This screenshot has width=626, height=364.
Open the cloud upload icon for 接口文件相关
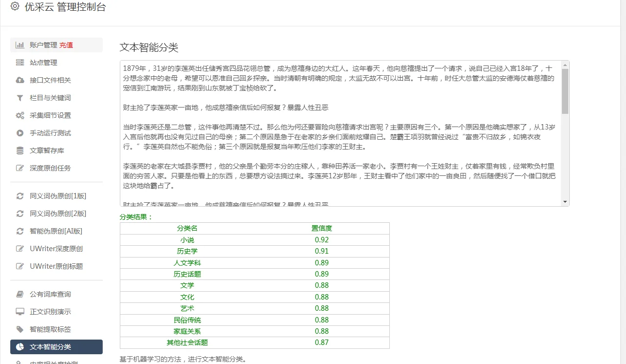point(19,80)
